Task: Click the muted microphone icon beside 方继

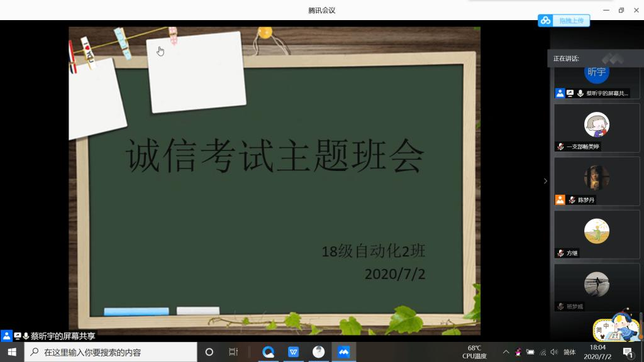Action: coord(560,253)
